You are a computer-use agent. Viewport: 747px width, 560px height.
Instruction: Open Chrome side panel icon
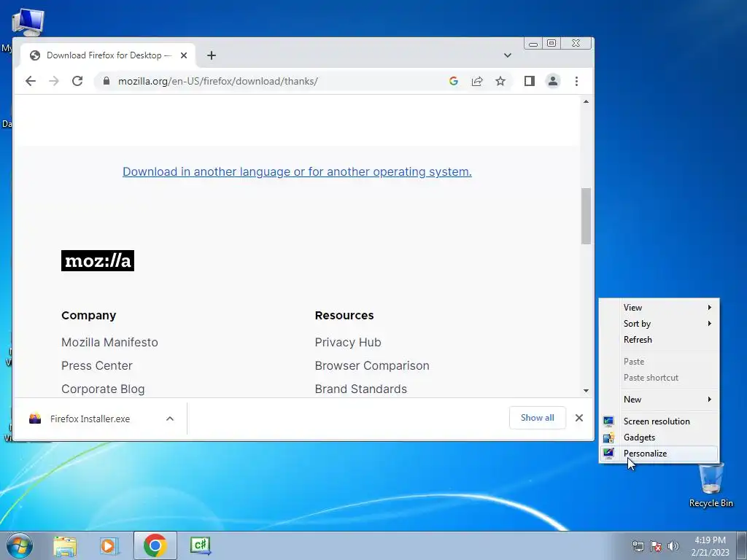tap(530, 81)
